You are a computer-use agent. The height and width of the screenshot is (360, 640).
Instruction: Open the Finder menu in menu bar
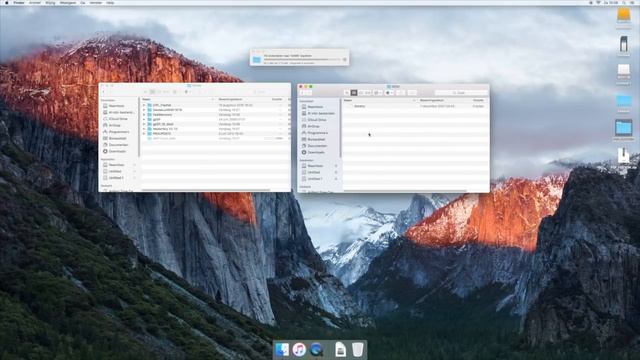click(19, 2)
